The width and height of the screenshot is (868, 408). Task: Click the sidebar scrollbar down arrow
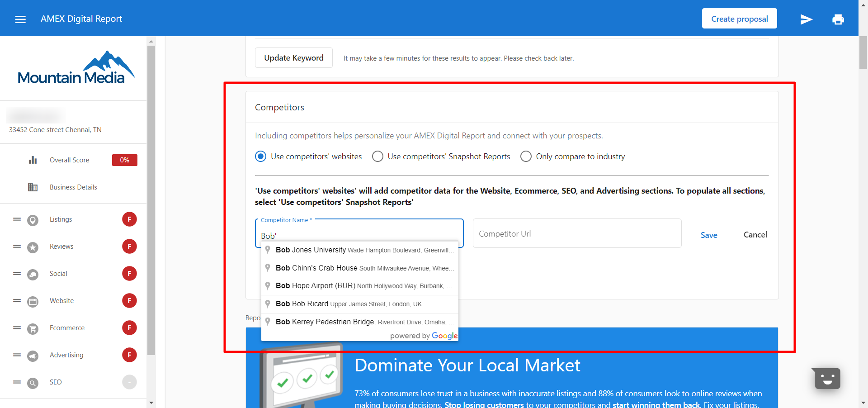tap(151, 403)
